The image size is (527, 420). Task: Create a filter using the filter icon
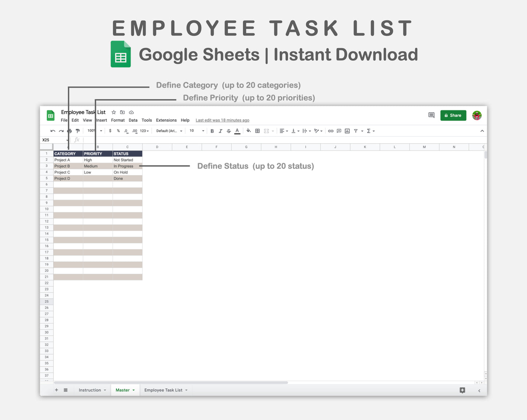click(357, 131)
